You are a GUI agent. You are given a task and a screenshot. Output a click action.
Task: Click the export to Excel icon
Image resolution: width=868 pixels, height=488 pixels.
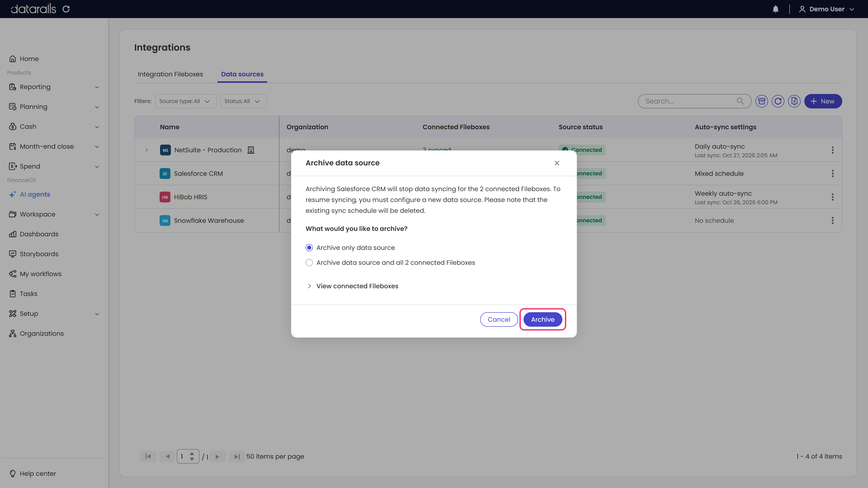[x=794, y=101]
